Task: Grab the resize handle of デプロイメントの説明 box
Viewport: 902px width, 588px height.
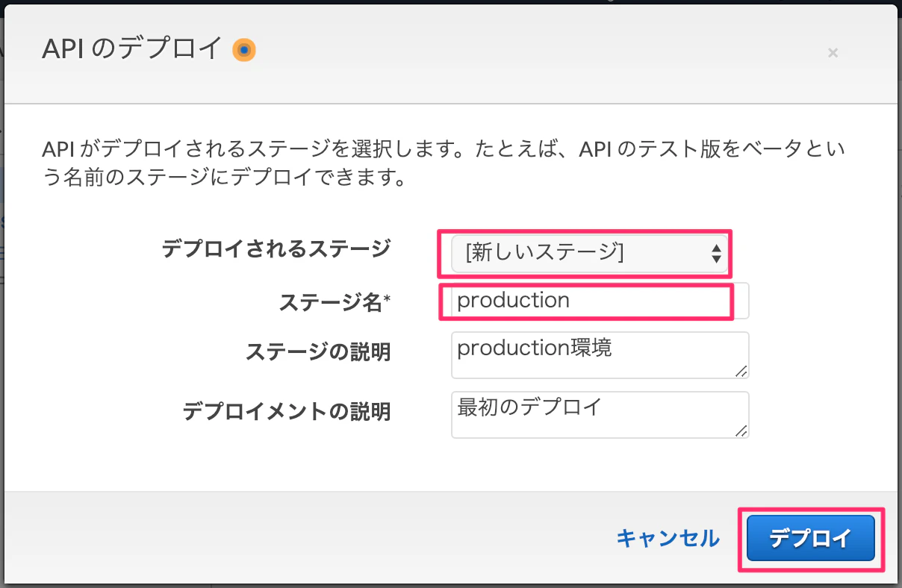Action: pos(741,430)
